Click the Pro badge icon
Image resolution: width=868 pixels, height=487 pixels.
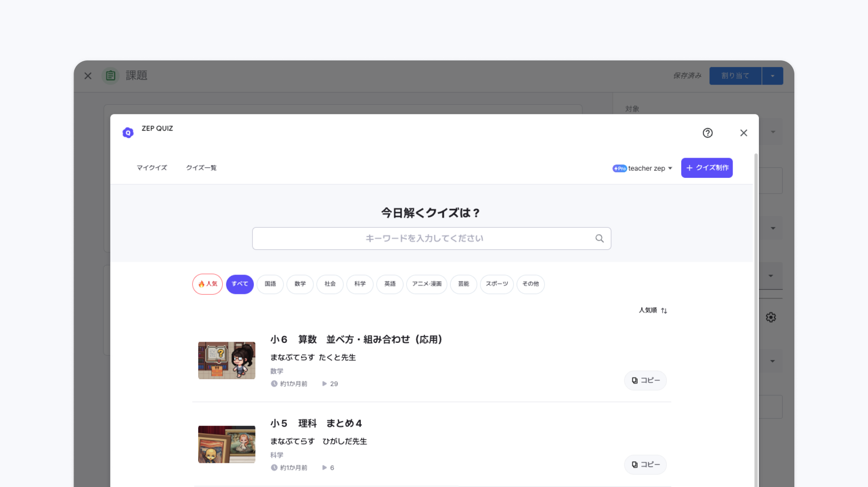(x=619, y=168)
